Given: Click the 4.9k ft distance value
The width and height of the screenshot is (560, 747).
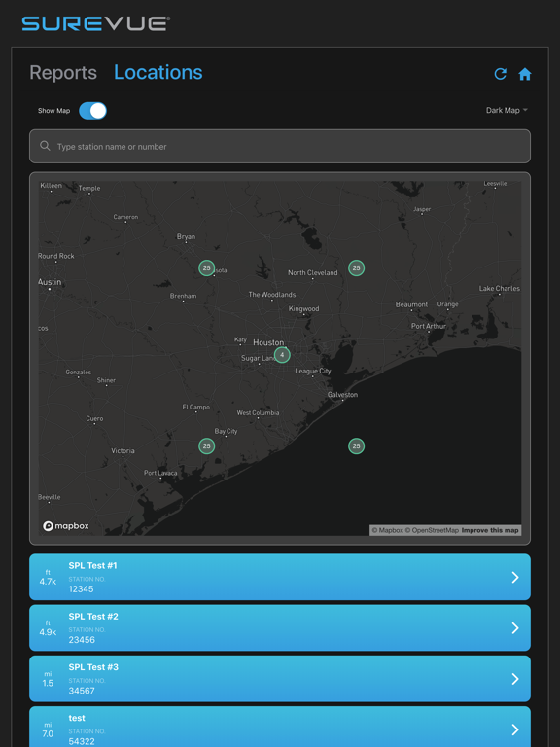Looking at the screenshot, I should pyautogui.click(x=48, y=632).
